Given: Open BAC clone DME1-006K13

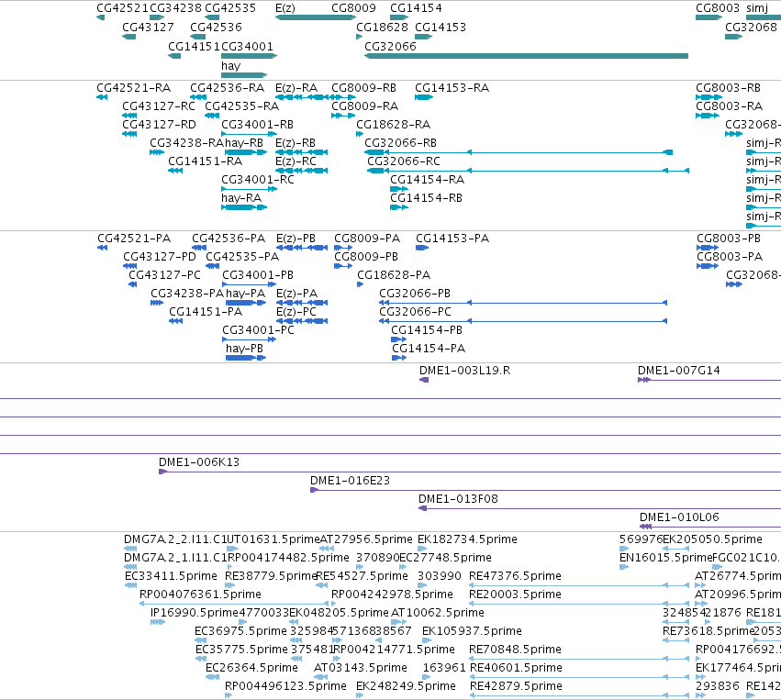Looking at the screenshot, I should tap(199, 462).
